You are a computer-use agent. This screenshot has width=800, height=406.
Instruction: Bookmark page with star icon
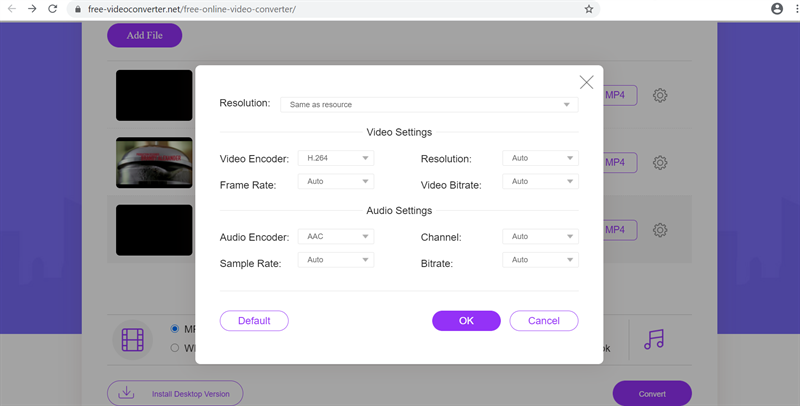pyautogui.click(x=589, y=9)
